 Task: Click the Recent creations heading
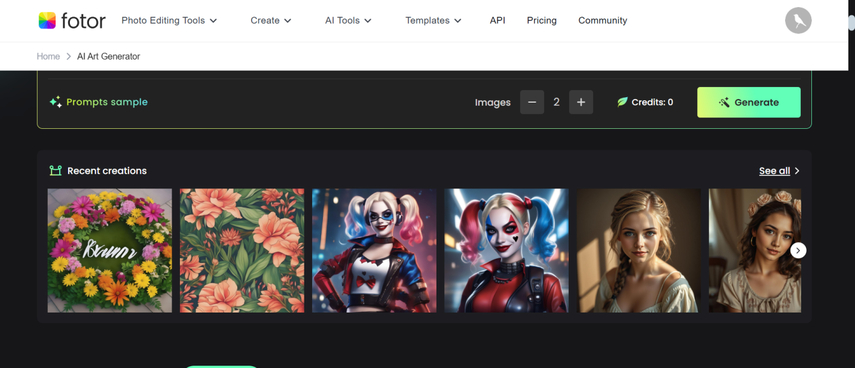(x=107, y=171)
